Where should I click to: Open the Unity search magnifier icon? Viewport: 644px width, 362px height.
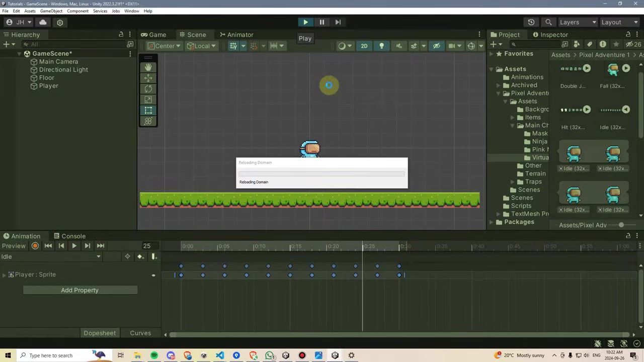[549, 22]
